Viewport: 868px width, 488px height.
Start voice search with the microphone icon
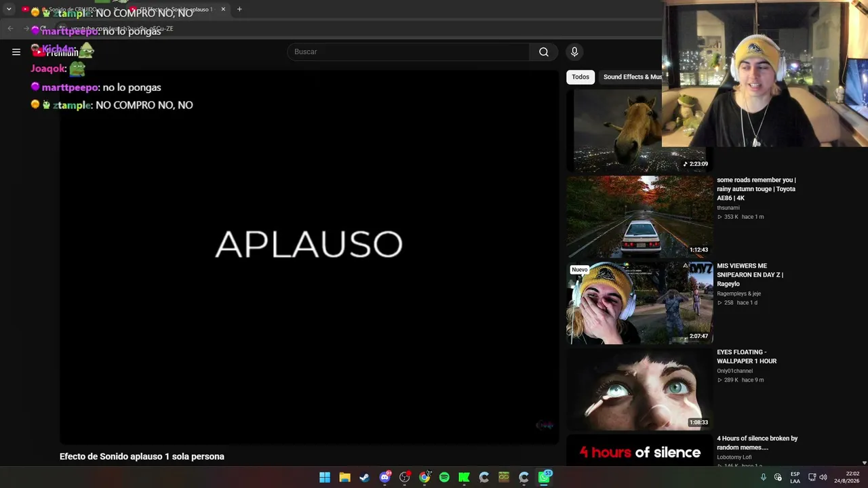[x=574, y=52]
